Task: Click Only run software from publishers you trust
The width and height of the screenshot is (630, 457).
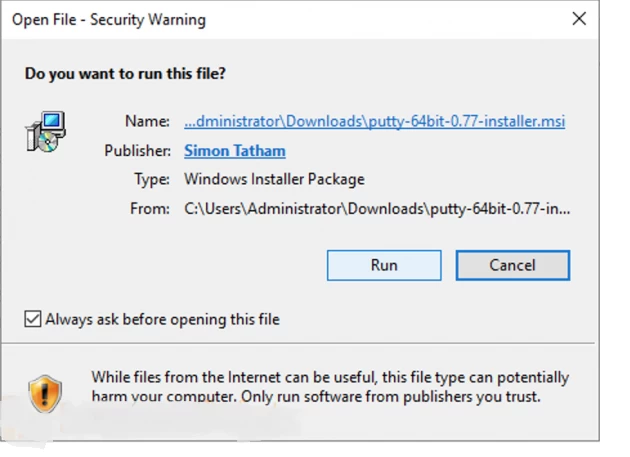Action: [391, 397]
